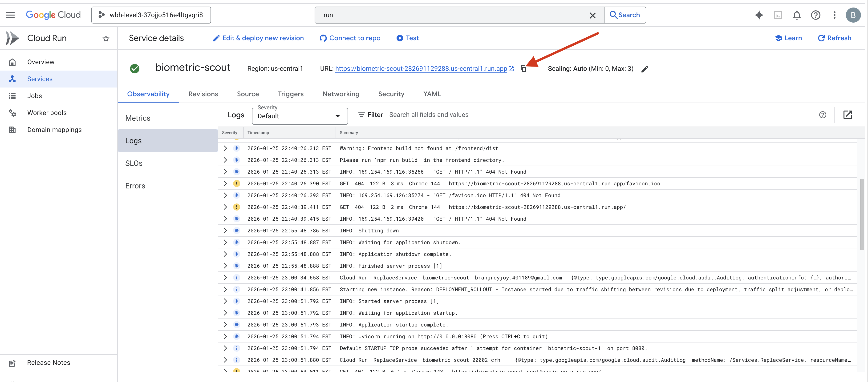Switch to the Revisions tab
The image size is (868, 382).
pos(203,94)
